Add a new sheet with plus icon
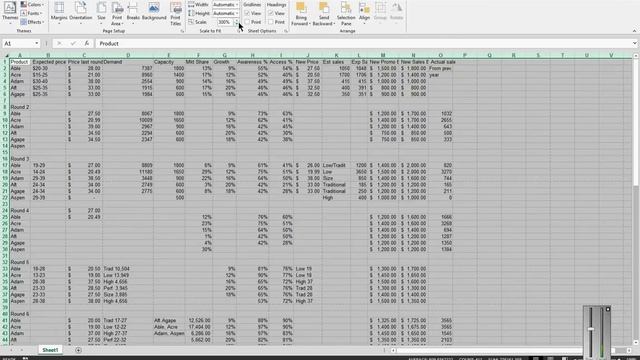640x360 pixels. [78, 350]
